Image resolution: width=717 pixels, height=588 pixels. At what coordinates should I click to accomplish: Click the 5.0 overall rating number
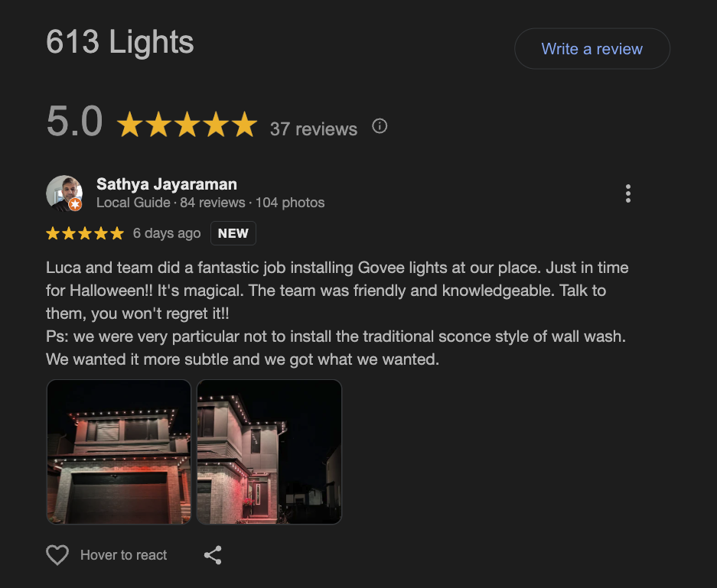point(74,122)
